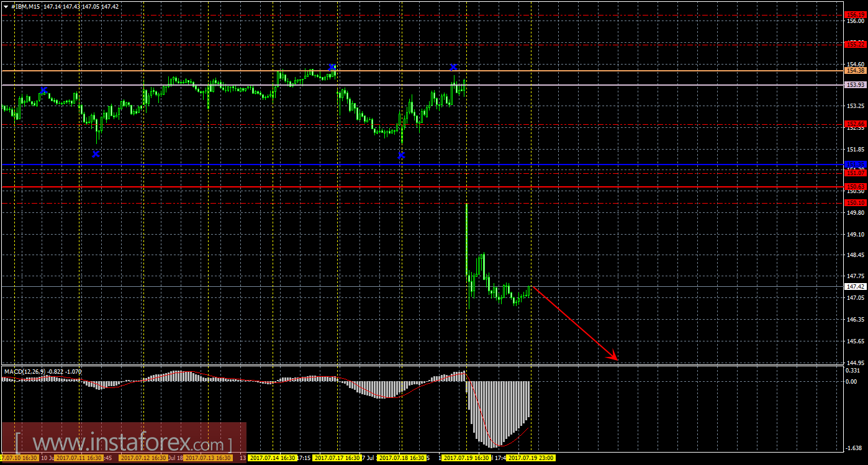Click the 2017.07.13 16:30 date marker
This screenshot has height=465, width=868.
tap(208, 458)
